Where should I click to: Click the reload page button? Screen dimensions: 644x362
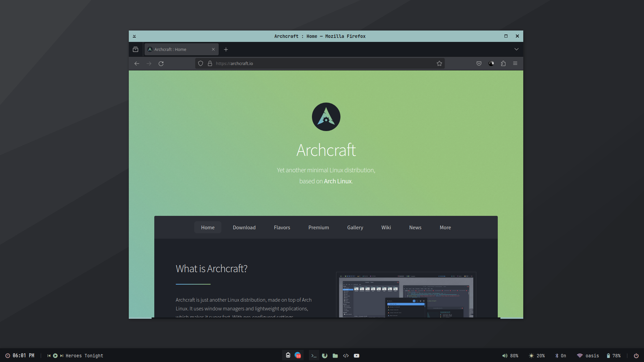pos(161,64)
